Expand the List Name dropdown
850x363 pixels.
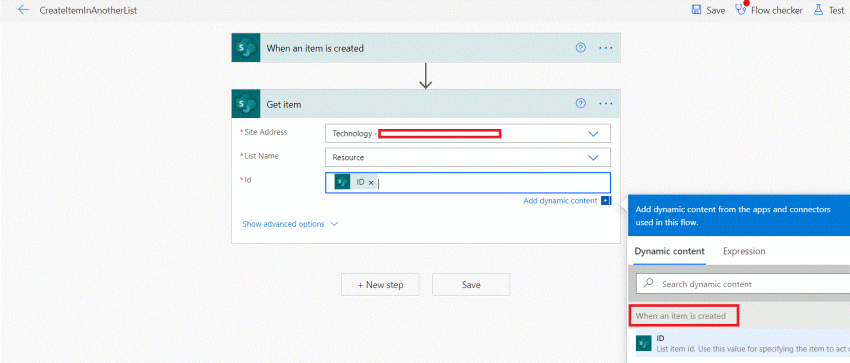coord(593,157)
